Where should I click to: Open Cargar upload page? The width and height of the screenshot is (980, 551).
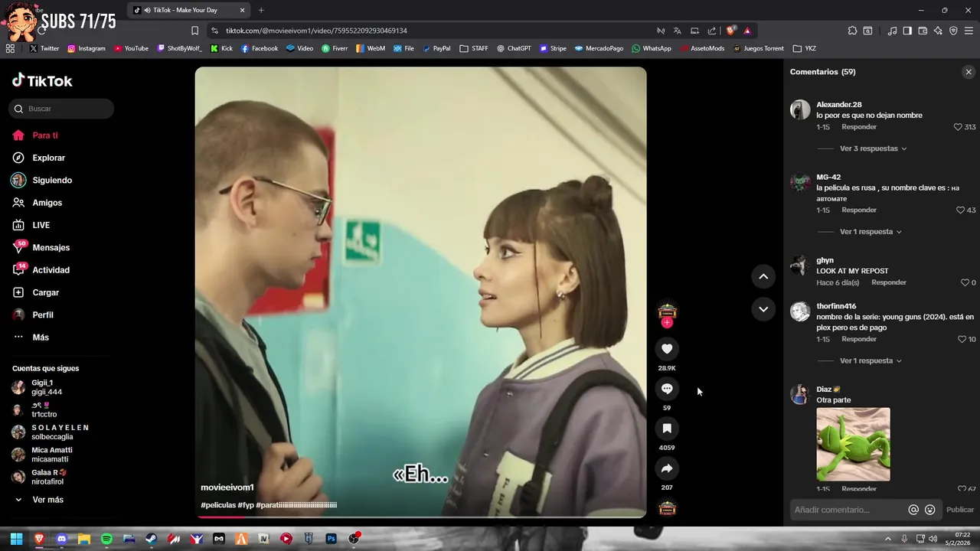[36, 292]
